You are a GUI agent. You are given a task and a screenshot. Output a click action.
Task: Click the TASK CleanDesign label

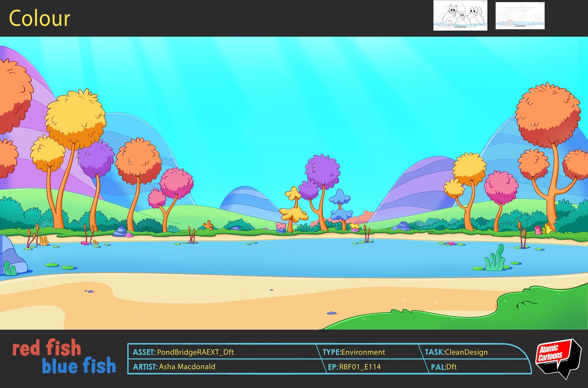pos(456,352)
